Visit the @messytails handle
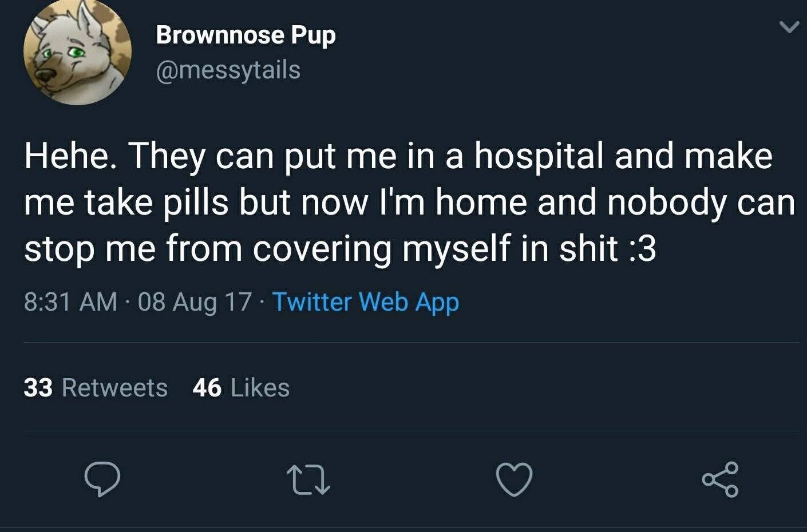Screen dimensions: 807x532 pos(228,70)
